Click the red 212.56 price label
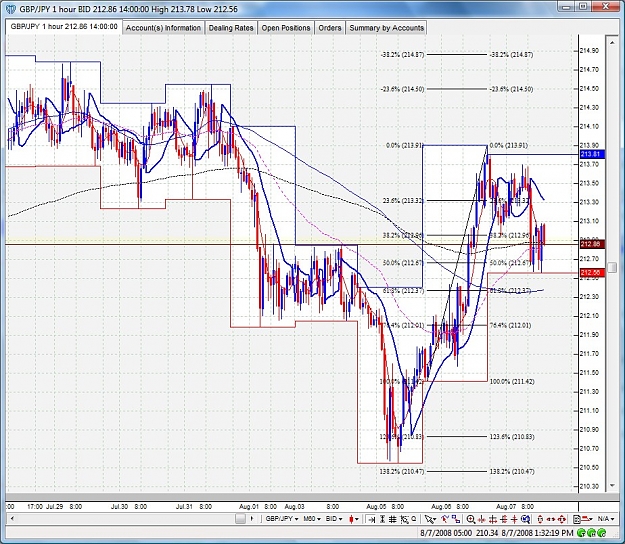Screen dimensions: 625x544 (x=592, y=273)
